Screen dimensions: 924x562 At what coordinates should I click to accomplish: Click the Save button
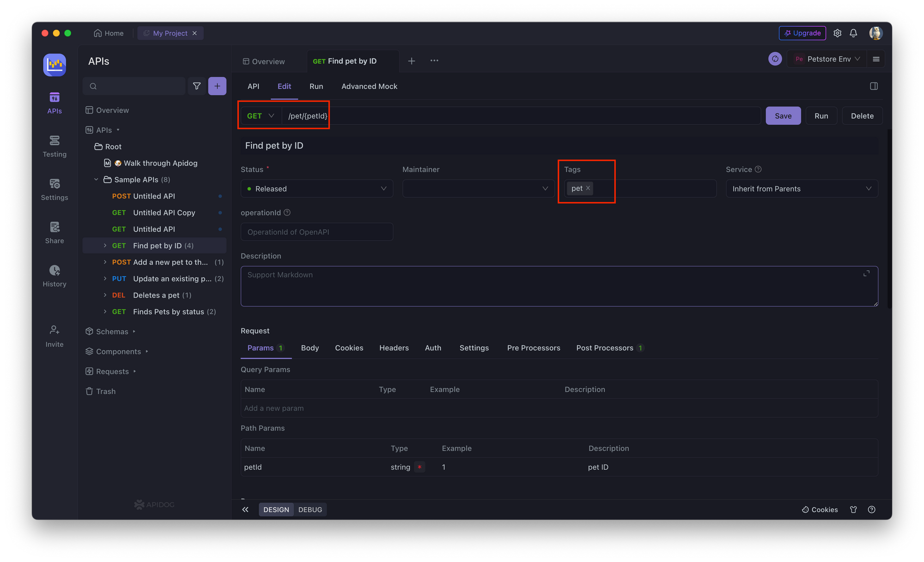pyautogui.click(x=783, y=115)
